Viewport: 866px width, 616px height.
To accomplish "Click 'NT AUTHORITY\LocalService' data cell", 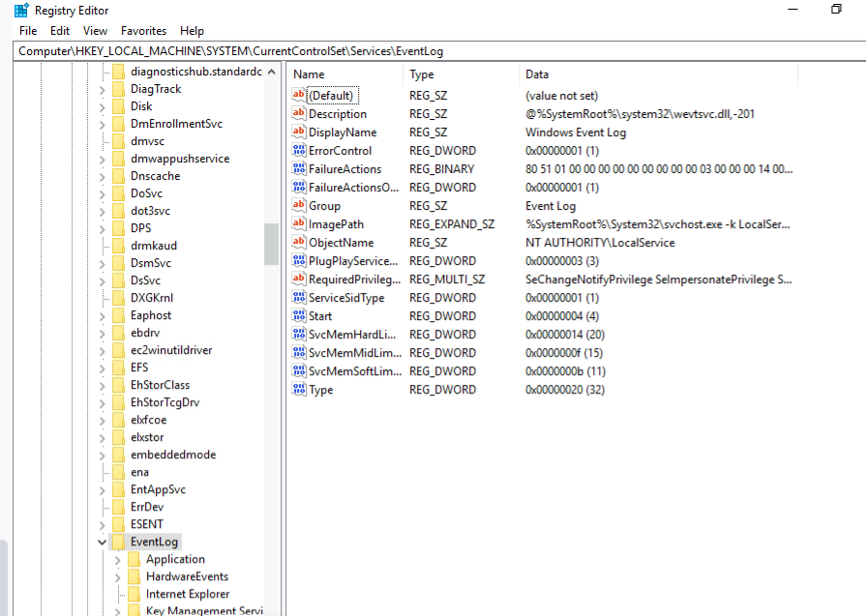I will [600, 243].
